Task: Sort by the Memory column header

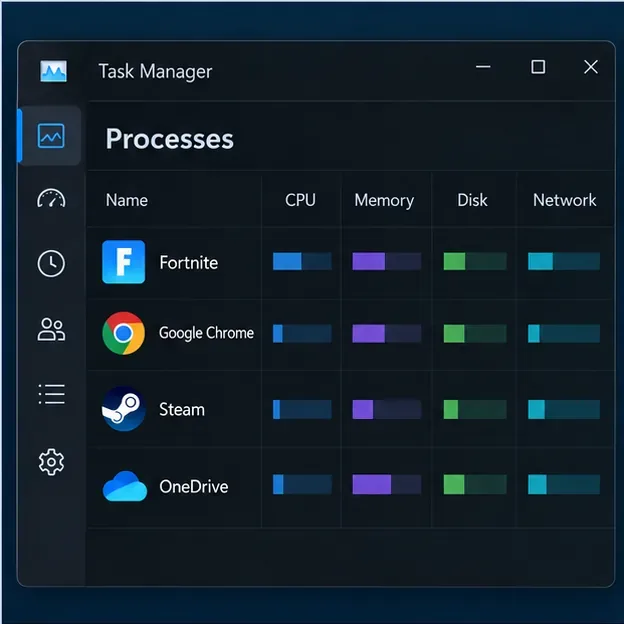Action: (384, 201)
